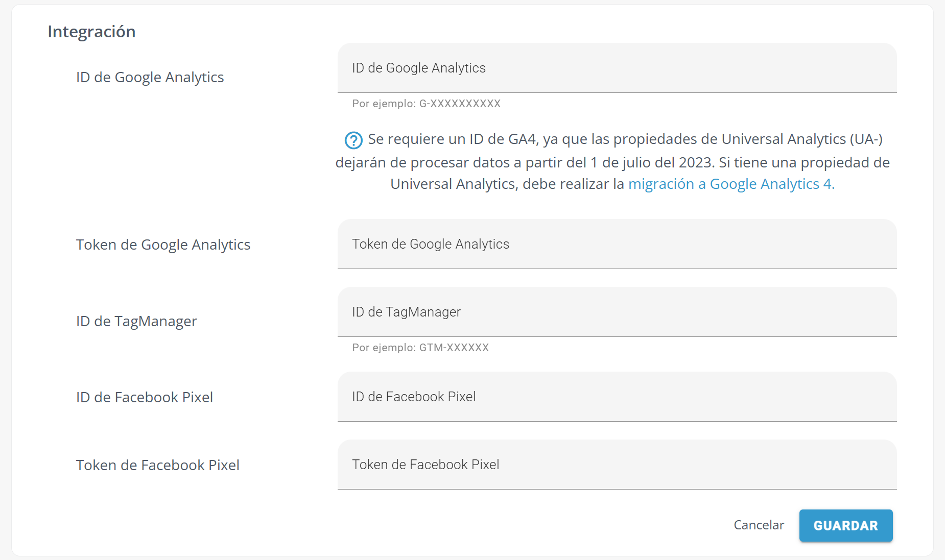Click the Token de Google Analytics label

[x=163, y=245]
